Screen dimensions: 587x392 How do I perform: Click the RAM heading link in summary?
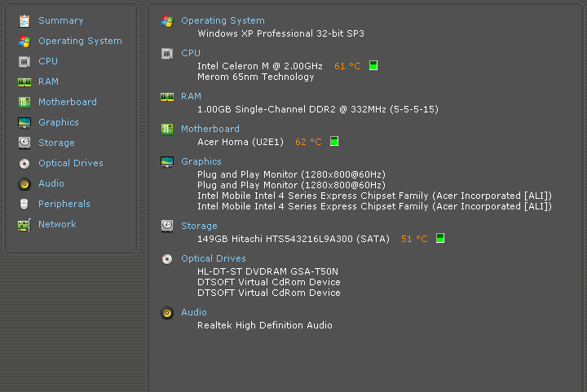click(x=191, y=96)
